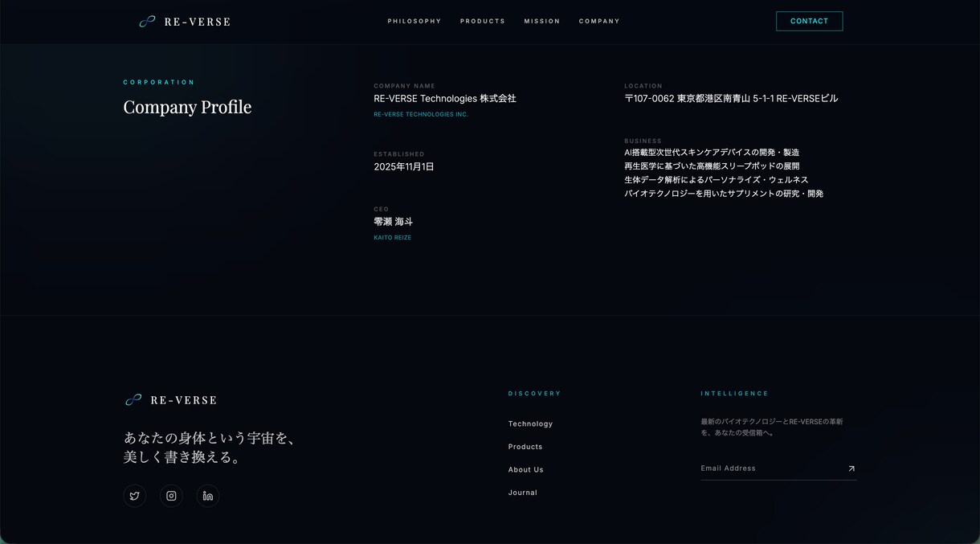Select the 〒107-0062 address text

pos(731,99)
